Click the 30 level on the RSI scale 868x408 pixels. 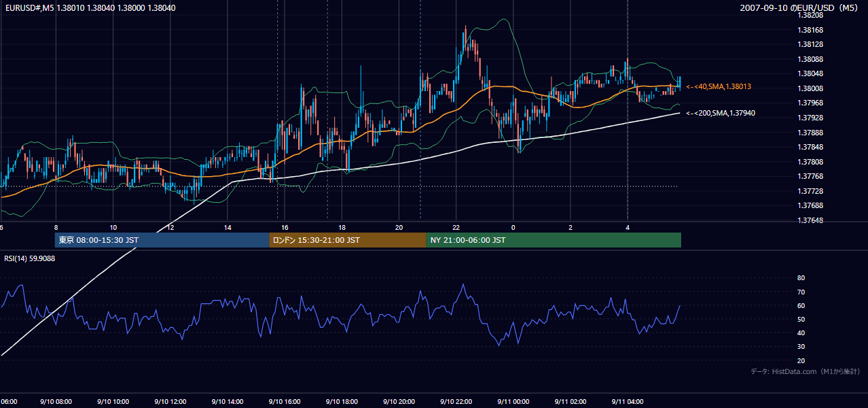[801, 347]
